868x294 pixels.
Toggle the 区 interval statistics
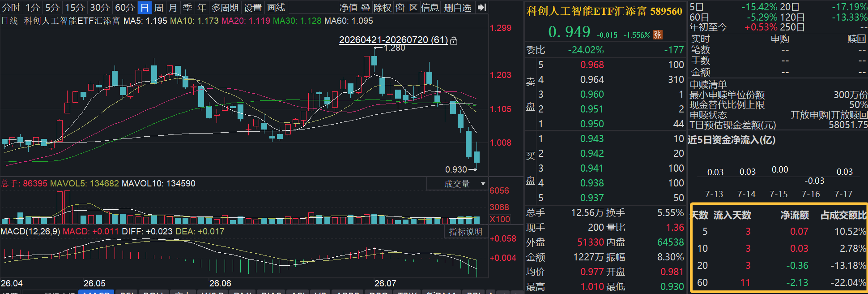point(413,8)
